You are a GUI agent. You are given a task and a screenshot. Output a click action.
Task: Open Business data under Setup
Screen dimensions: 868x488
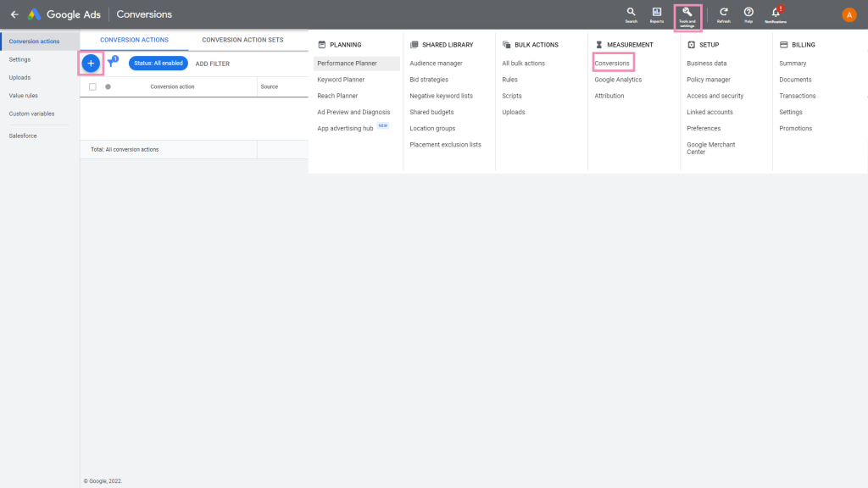click(707, 64)
